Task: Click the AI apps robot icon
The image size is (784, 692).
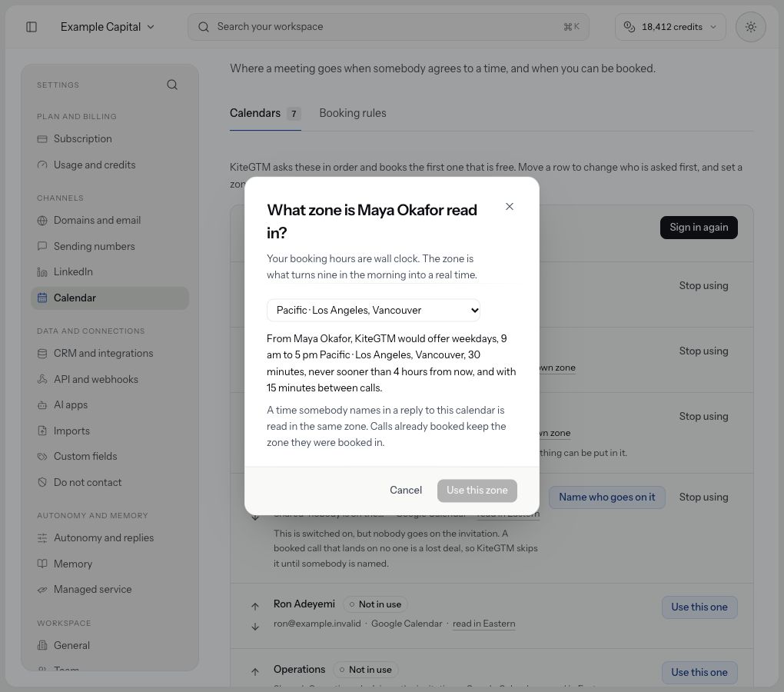Action: 42,405
